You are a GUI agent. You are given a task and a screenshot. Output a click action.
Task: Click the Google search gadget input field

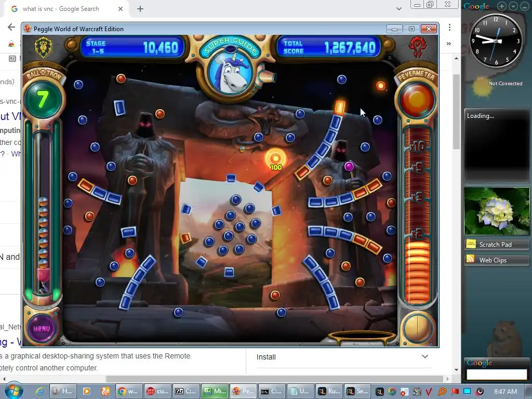pos(497,374)
